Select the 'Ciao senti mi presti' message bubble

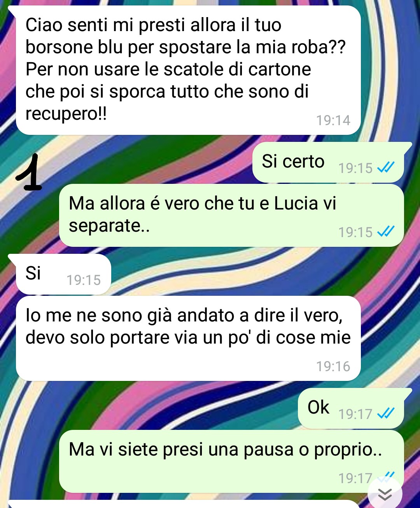point(188,70)
